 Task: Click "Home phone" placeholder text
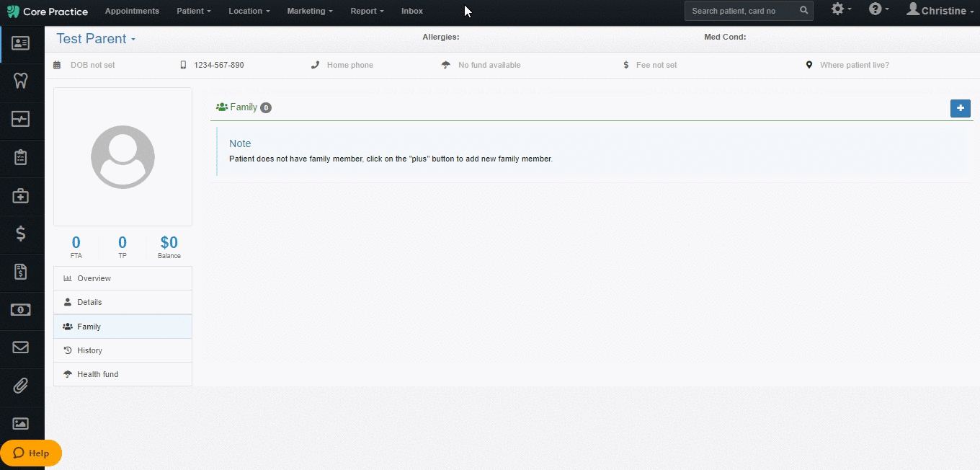coord(350,65)
